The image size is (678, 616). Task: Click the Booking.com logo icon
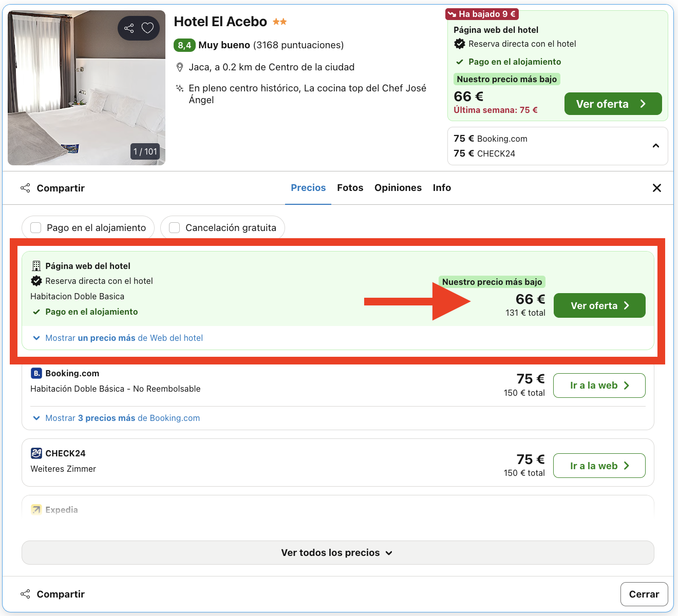pos(36,373)
